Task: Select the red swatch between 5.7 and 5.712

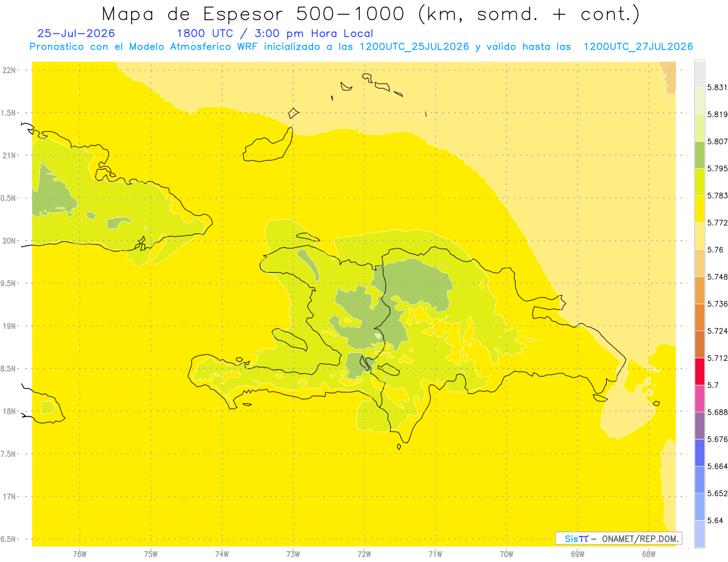Action: pyautogui.click(x=699, y=371)
